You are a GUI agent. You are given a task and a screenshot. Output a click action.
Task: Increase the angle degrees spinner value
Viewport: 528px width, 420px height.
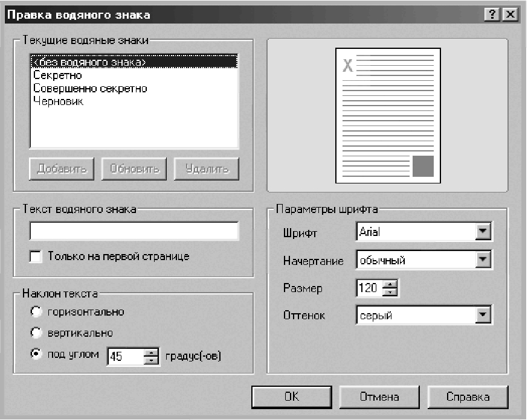tap(151, 352)
